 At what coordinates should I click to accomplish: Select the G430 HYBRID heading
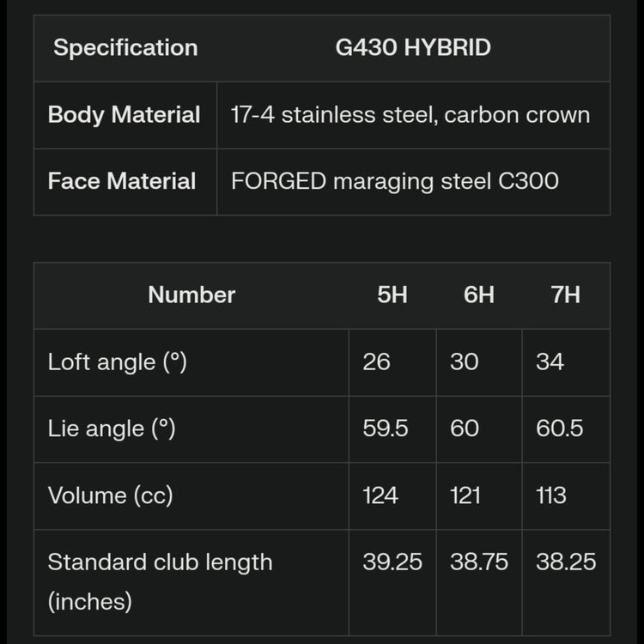click(x=413, y=48)
